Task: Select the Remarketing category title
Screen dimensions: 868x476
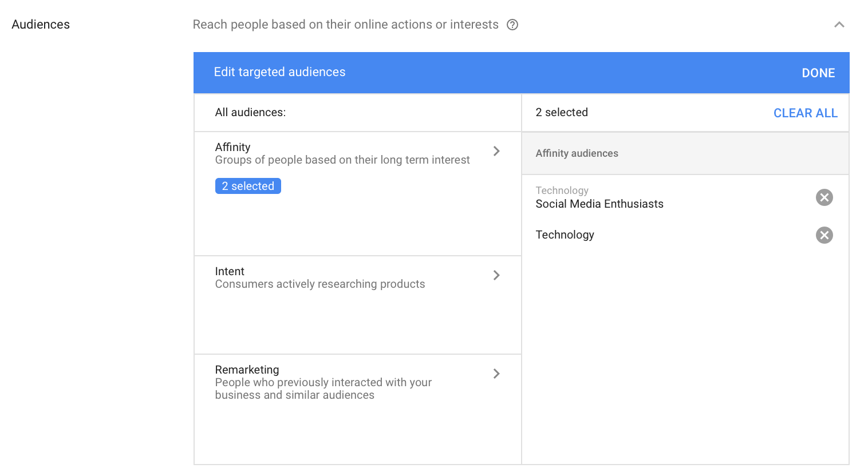Action: tap(247, 370)
